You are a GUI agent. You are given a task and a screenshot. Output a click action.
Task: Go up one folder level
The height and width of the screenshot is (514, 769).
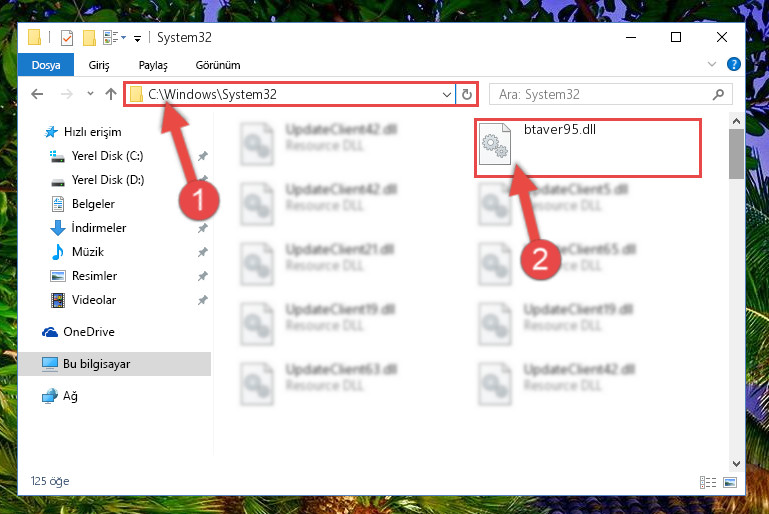pyautogui.click(x=111, y=94)
